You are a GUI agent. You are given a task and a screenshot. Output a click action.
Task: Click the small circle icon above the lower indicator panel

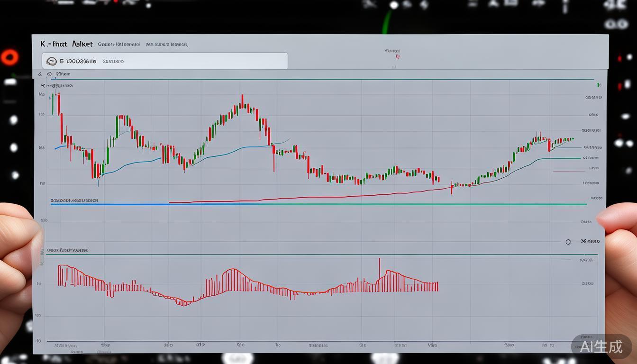[x=568, y=242]
